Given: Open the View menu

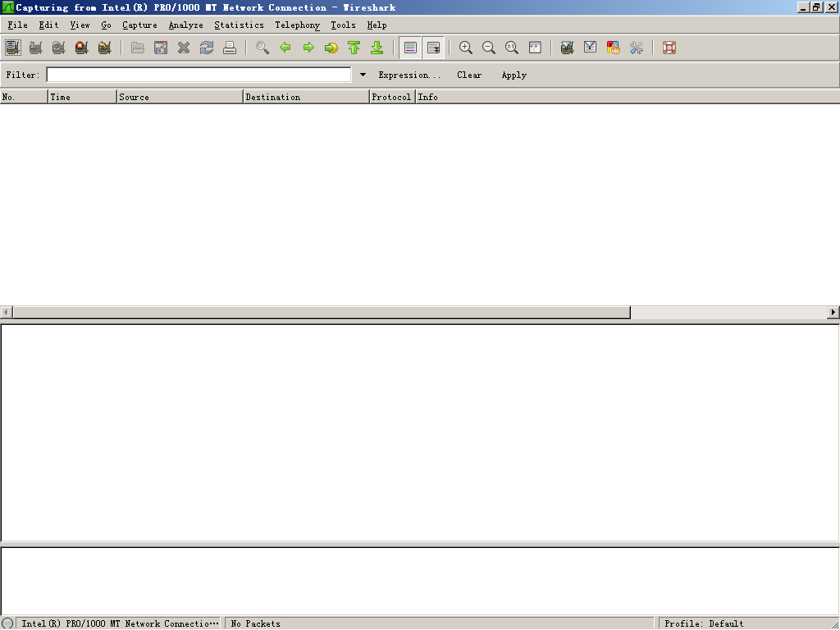Looking at the screenshot, I should [x=80, y=25].
